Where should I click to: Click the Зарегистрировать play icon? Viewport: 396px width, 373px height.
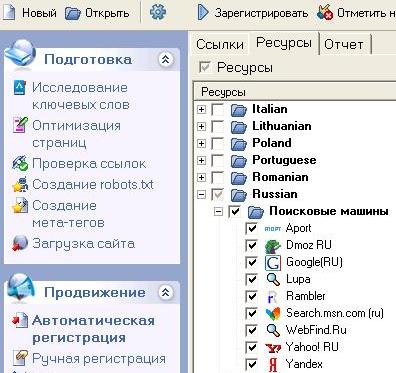[x=203, y=13]
